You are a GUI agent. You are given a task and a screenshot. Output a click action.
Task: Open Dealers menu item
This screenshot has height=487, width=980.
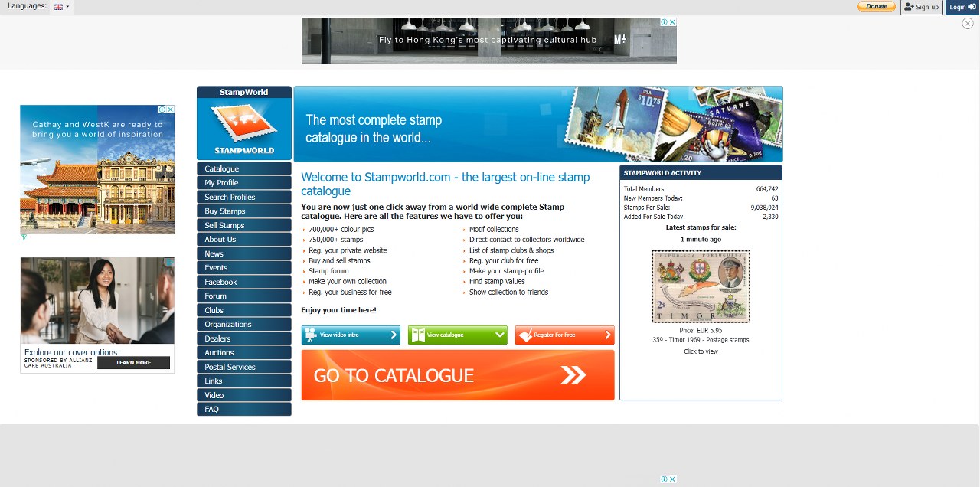[x=244, y=338]
